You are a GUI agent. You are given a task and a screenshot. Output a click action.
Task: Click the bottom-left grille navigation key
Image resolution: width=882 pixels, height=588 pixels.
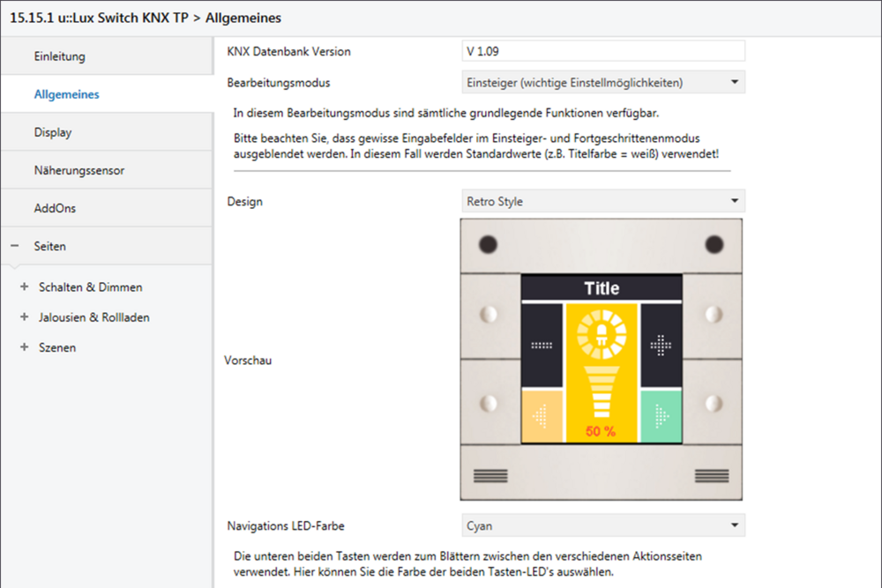point(490,475)
